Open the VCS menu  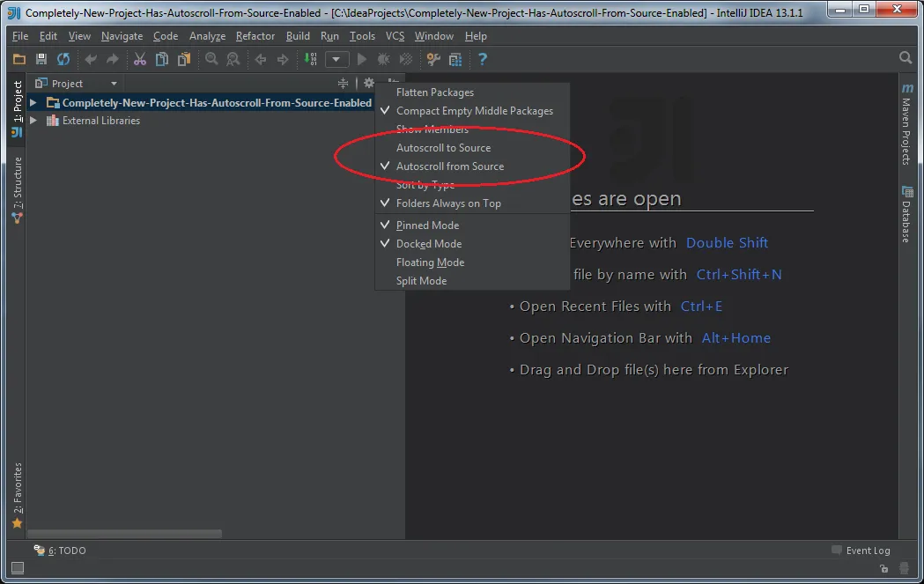(x=395, y=36)
